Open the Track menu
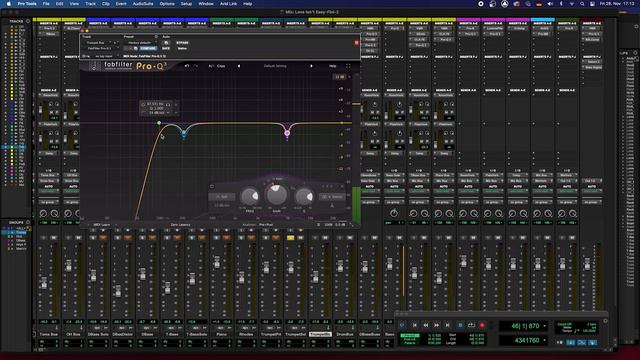Viewport: 640px width, 360px height. coord(90,4)
